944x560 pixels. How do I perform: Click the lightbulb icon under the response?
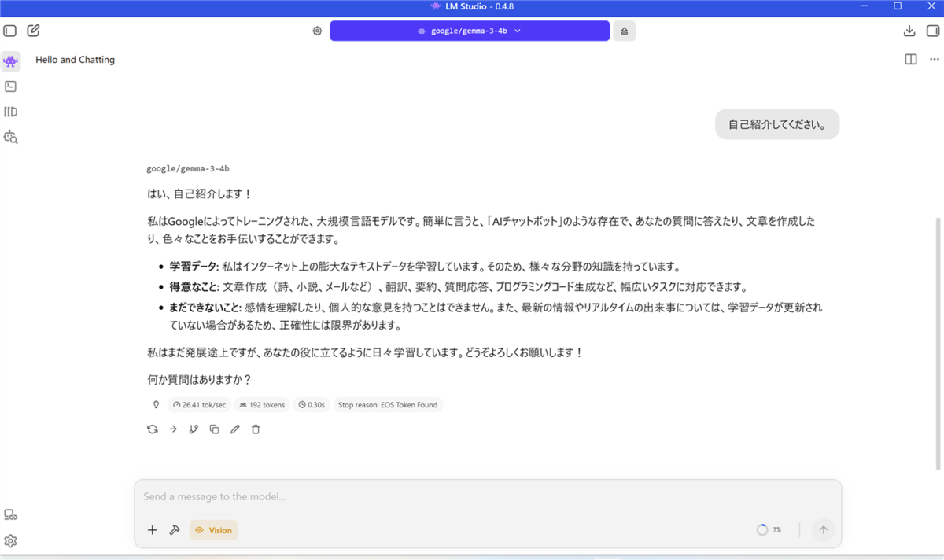click(156, 405)
